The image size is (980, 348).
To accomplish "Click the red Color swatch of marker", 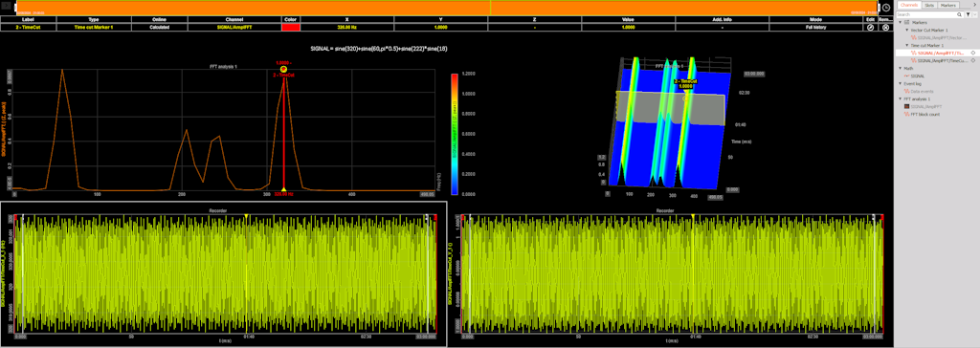I will click(x=291, y=28).
